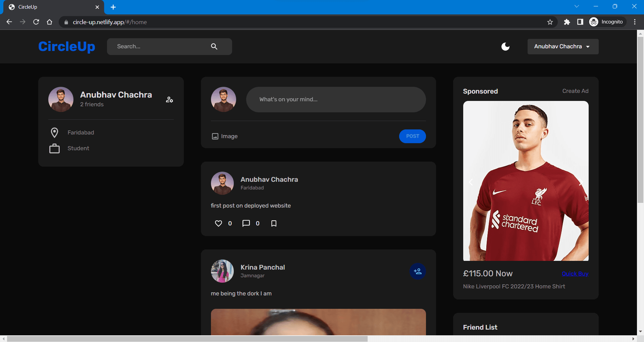Click the browser home icon
The height and width of the screenshot is (342, 644).
pos(50,22)
